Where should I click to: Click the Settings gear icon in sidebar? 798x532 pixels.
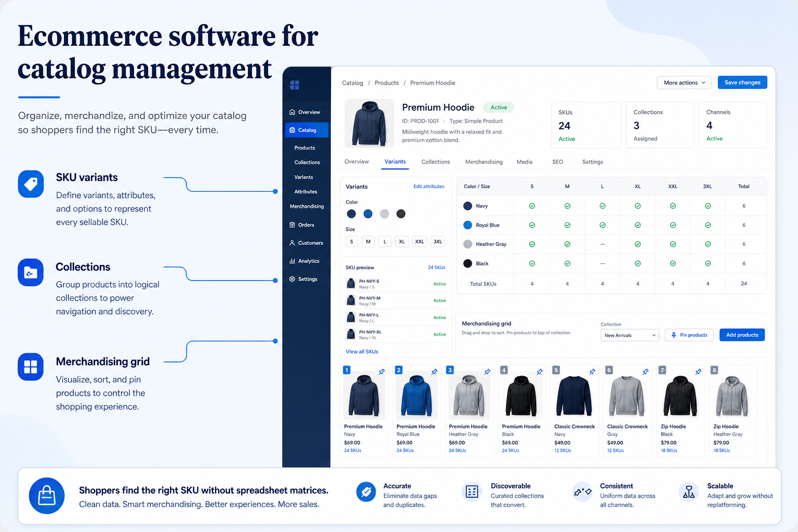click(x=292, y=279)
